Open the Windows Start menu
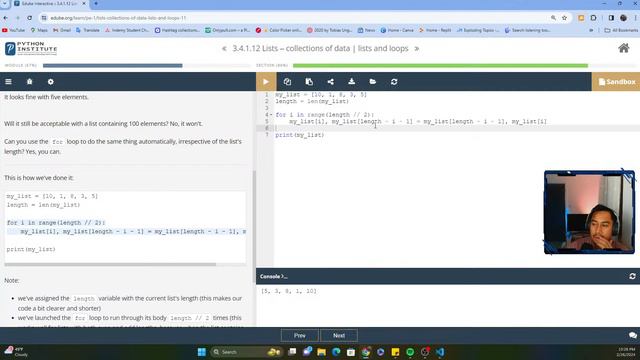The image size is (640, 360). click(202, 352)
